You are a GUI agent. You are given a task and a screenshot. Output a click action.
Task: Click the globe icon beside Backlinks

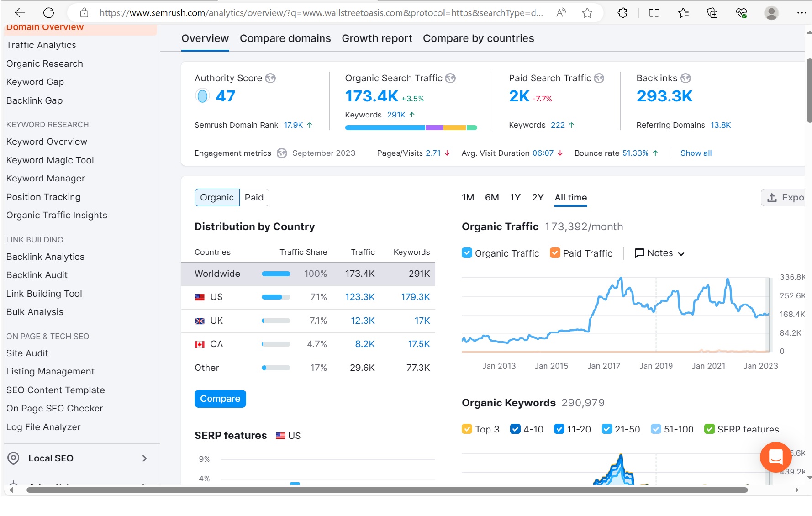685,78
